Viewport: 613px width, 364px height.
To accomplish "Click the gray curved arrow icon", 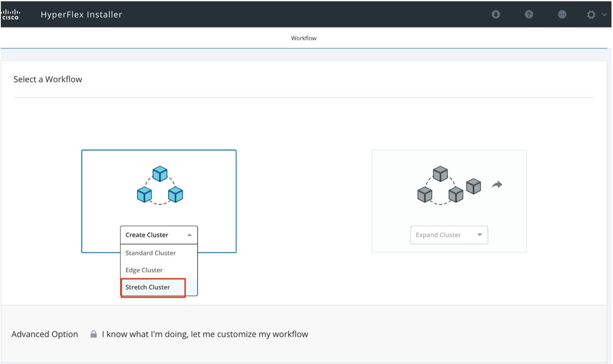I will [497, 185].
